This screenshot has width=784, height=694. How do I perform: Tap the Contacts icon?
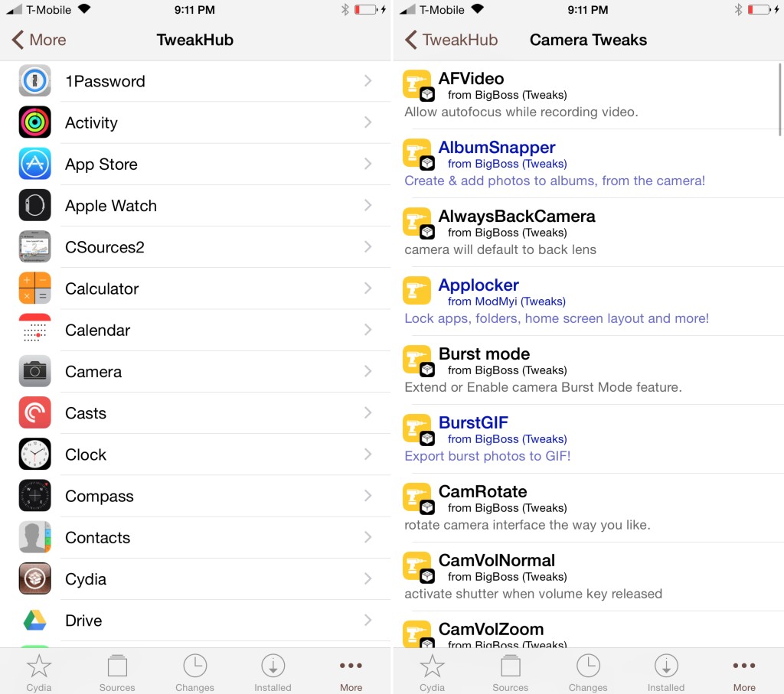click(34, 536)
